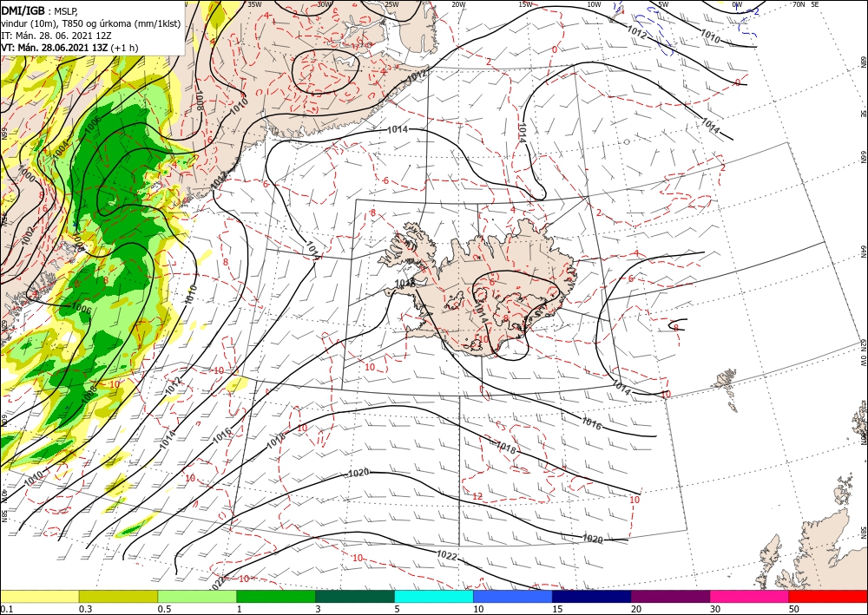
Task: Click the legend value "0.3"
Action: click(85, 609)
